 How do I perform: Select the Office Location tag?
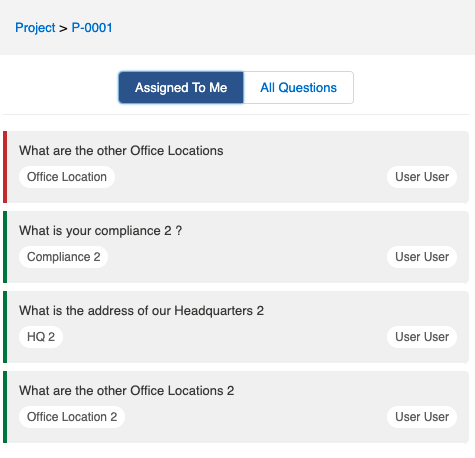(x=67, y=177)
